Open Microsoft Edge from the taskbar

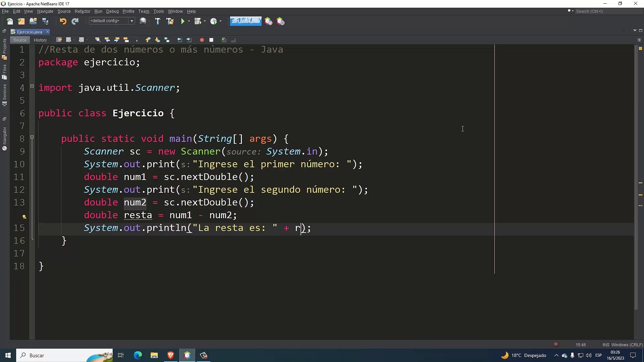point(138,355)
